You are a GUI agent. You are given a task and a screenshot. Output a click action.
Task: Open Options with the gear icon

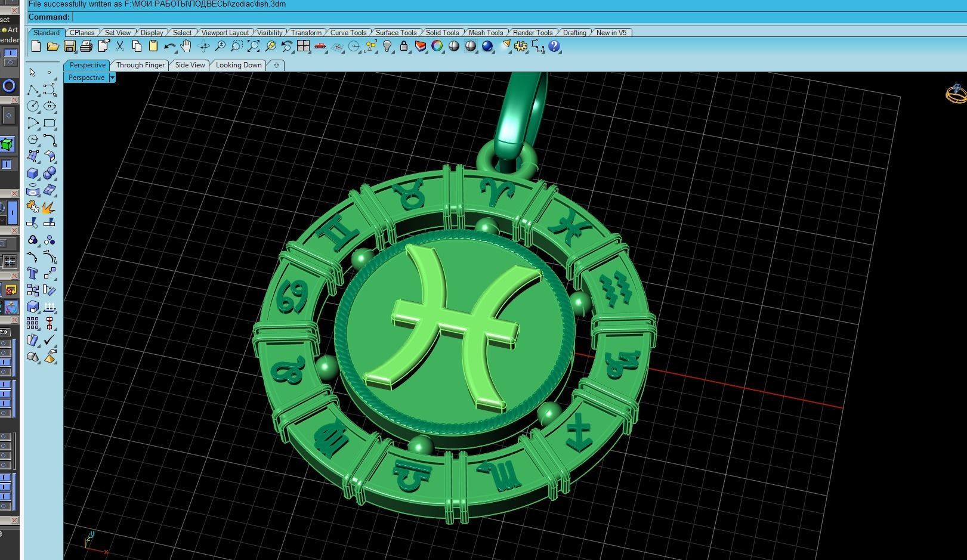pyautogui.click(x=521, y=47)
